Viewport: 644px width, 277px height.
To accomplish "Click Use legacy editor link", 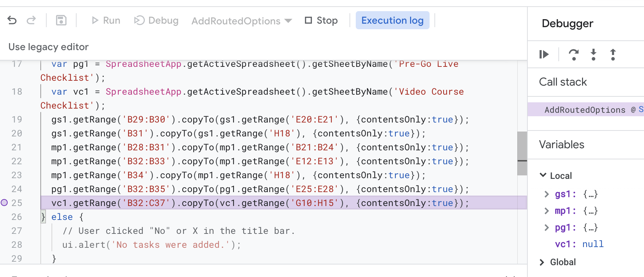I will pos(48,47).
